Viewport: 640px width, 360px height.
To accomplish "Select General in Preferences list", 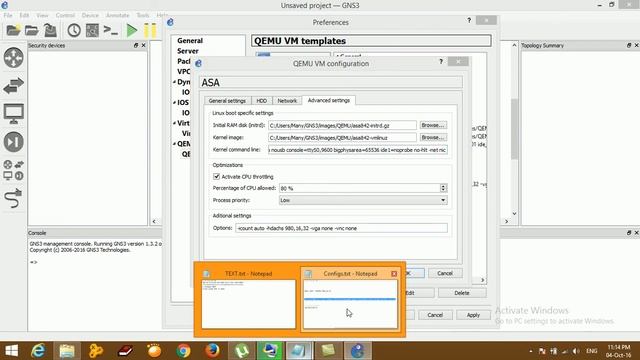I will coord(190,41).
